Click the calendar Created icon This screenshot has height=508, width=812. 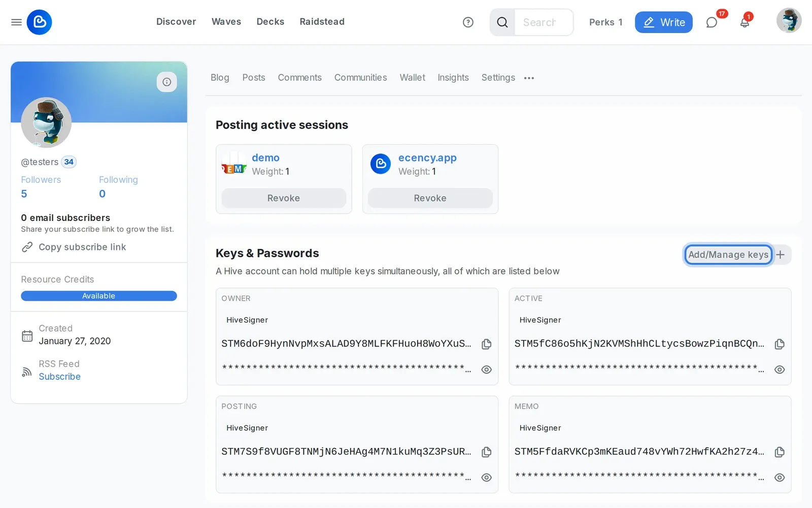[x=27, y=336]
